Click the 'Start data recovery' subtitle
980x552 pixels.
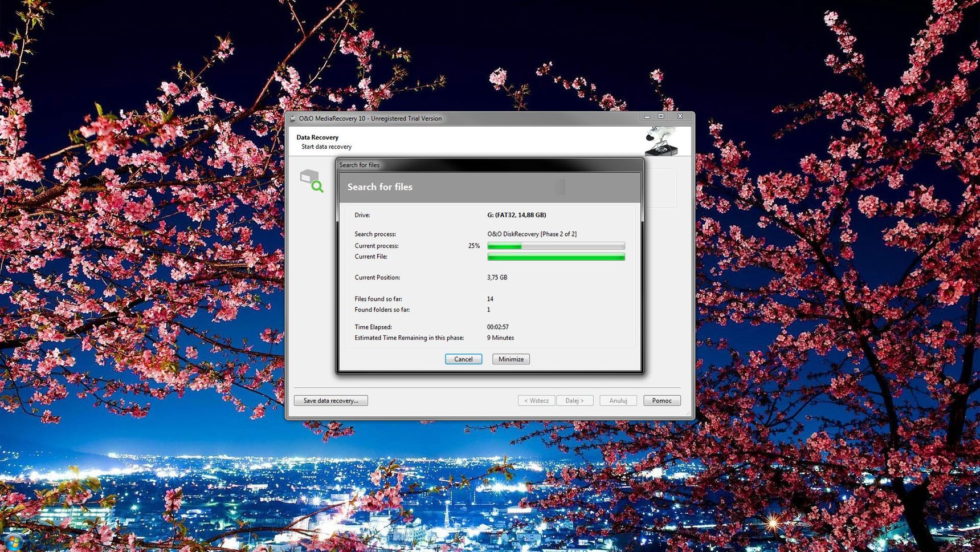[326, 147]
